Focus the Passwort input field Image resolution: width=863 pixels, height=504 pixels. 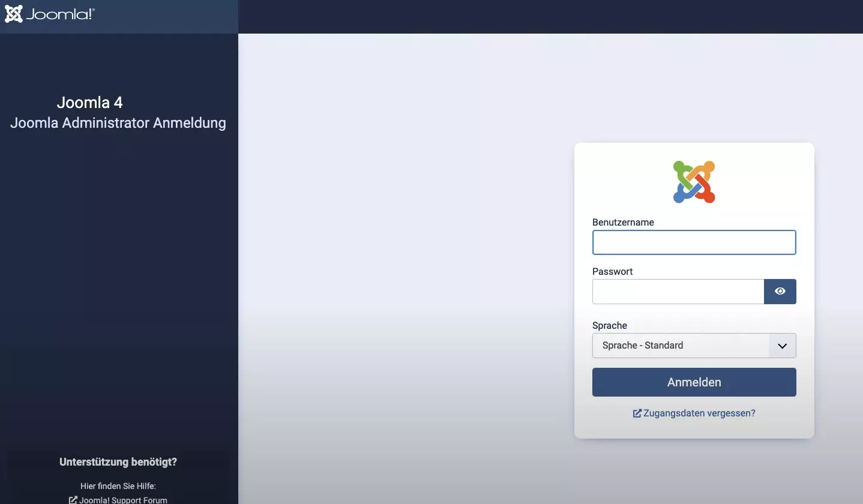click(x=678, y=292)
